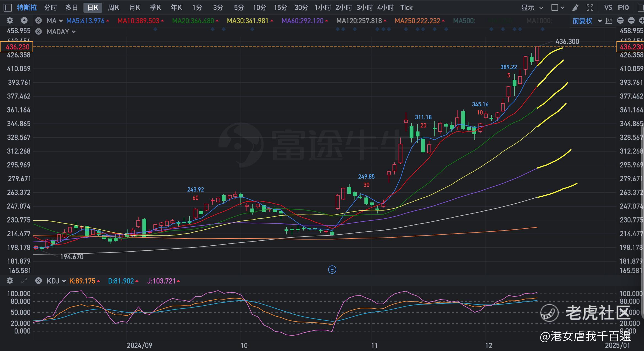644x351 pixels.
Task: Open VS comparison feature
Action: (608, 8)
